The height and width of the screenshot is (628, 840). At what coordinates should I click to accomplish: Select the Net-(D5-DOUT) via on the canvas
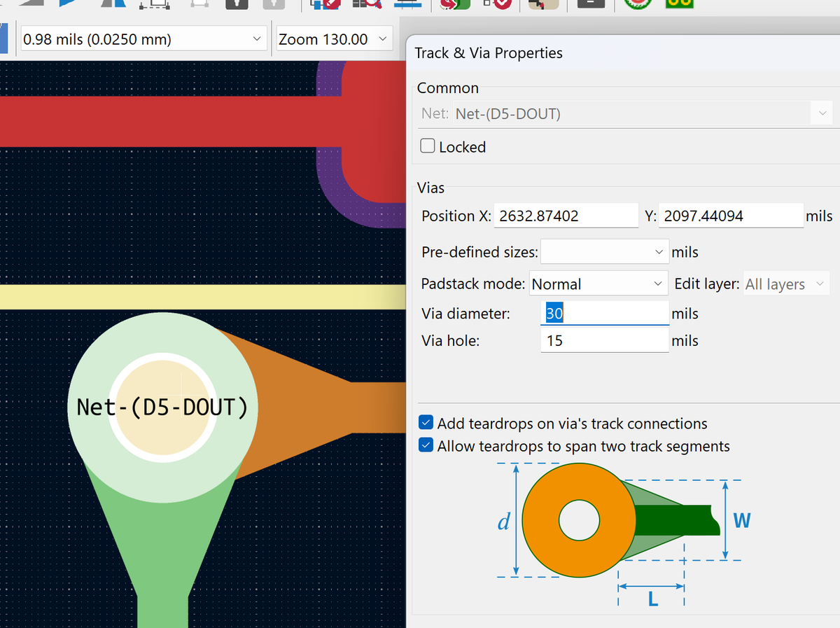162,407
